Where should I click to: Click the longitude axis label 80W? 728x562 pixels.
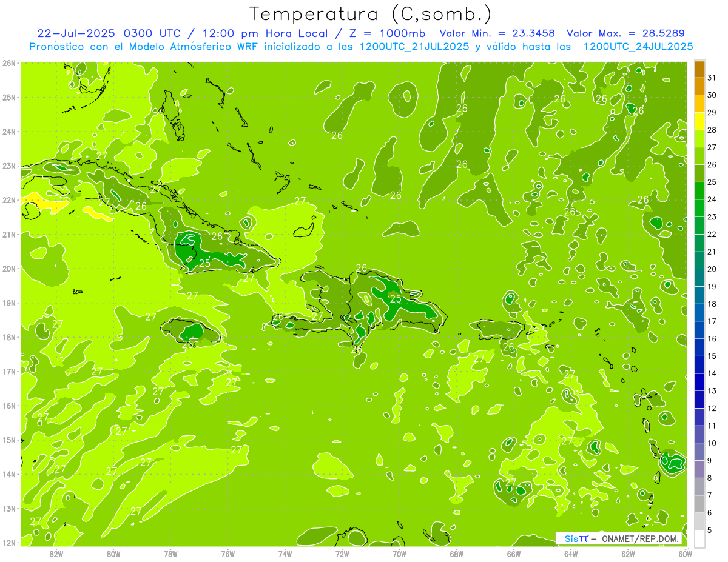113,554
